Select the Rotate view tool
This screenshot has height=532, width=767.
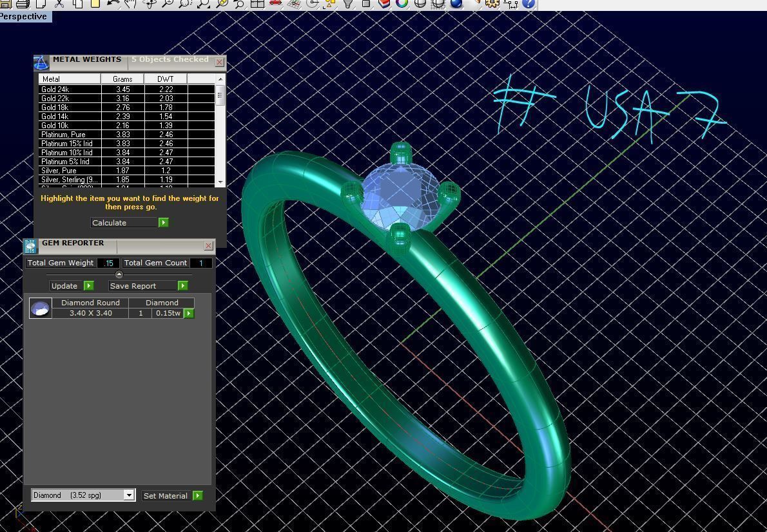pos(150,3)
